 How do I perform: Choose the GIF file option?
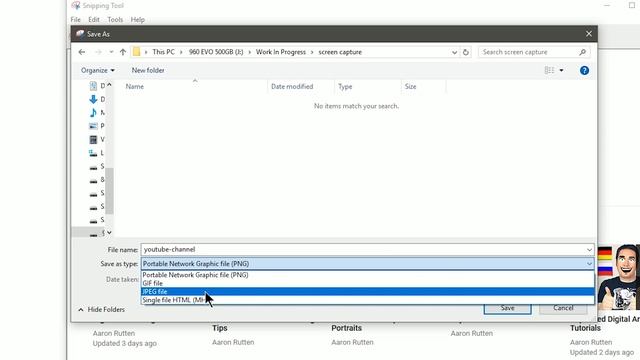pyautogui.click(x=367, y=283)
